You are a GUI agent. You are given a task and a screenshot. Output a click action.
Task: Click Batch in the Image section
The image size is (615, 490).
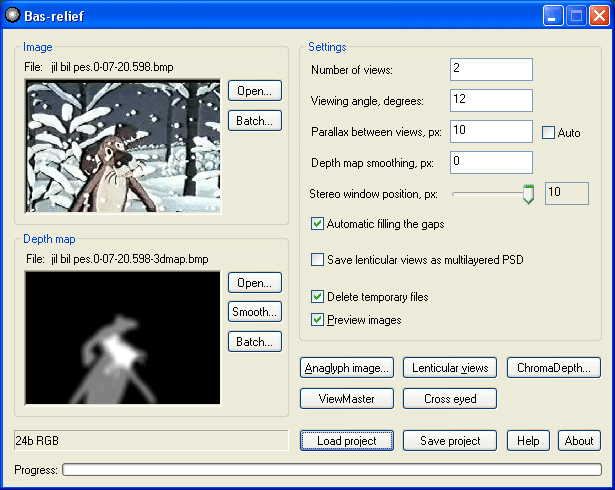coord(254,121)
